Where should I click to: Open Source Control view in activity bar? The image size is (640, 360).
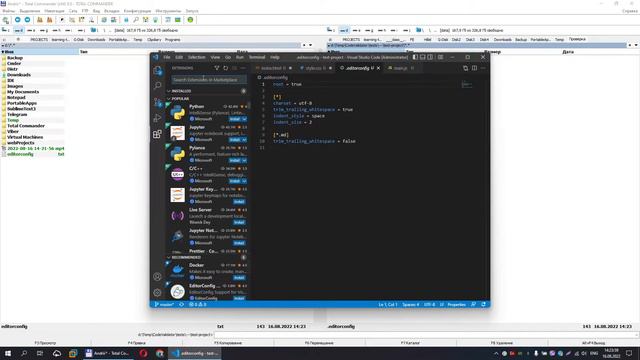tap(158, 102)
